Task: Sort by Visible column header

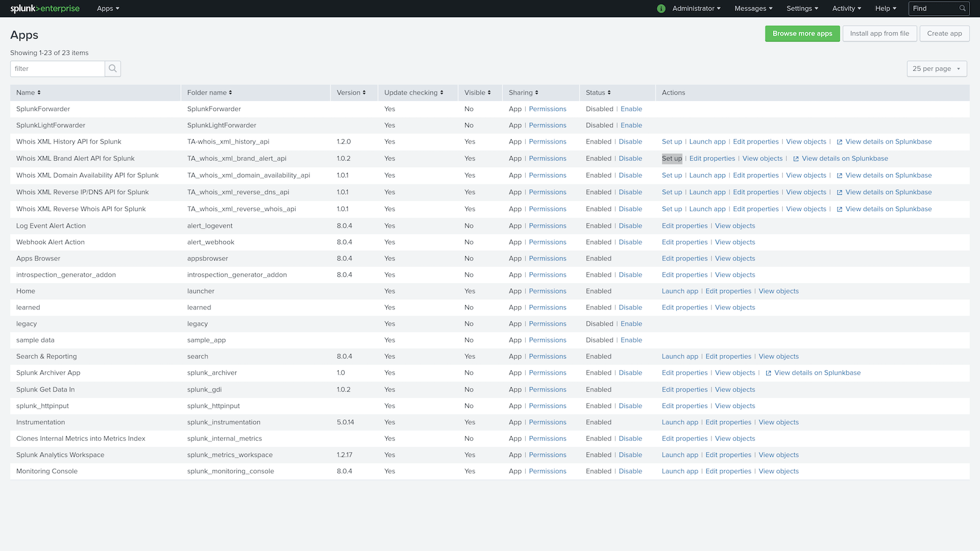Action: [x=477, y=93]
